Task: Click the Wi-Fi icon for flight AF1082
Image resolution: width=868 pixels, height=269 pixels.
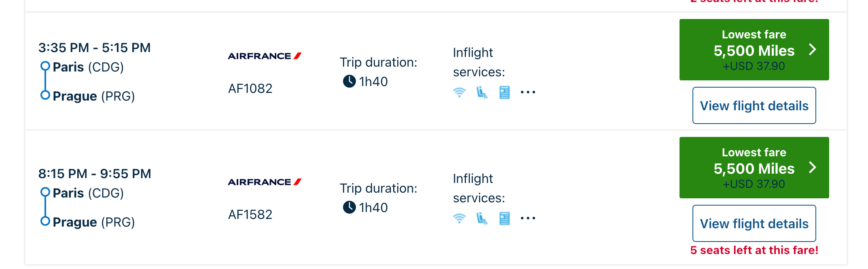Action: click(x=459, y=92)
